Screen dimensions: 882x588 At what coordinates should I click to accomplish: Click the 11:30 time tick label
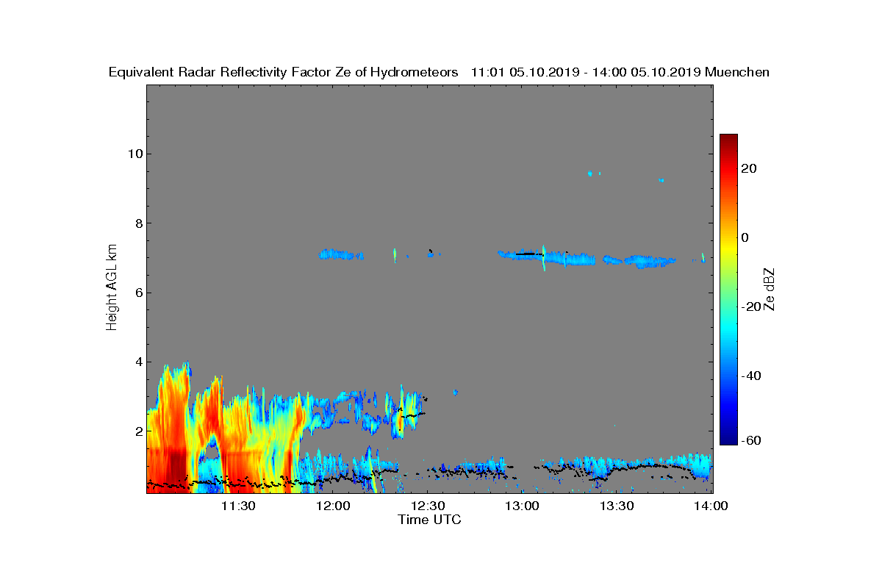point(239,506)
